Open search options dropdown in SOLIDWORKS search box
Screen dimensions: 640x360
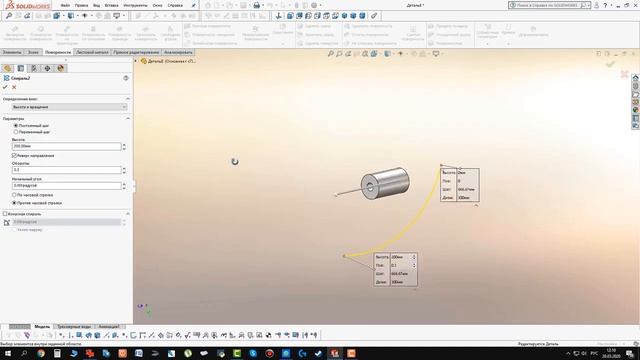point(588,5)
